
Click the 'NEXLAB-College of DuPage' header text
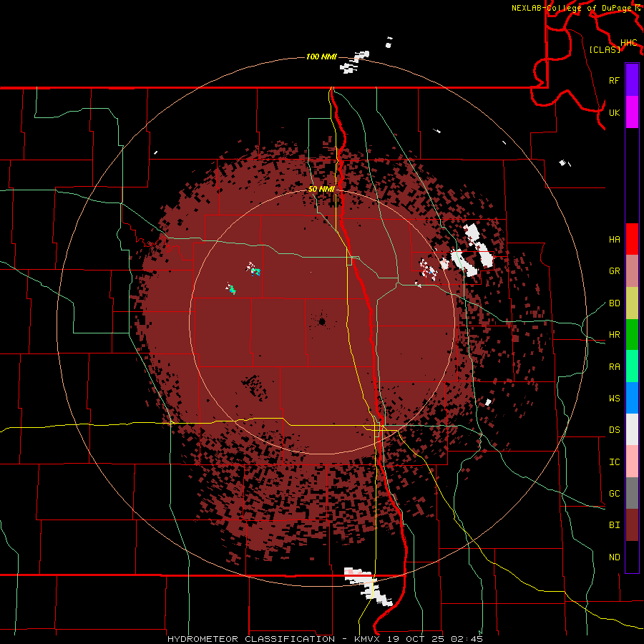click(571, 8)
